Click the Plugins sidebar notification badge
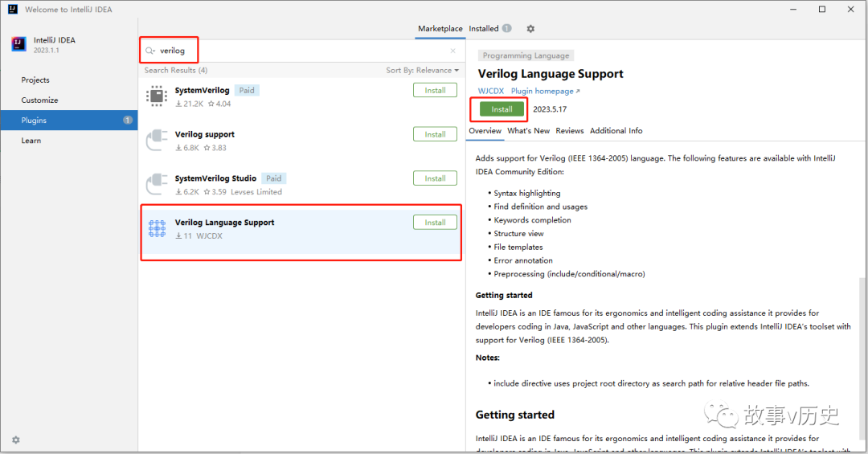868x454 pixels. [x=128, y=121]
